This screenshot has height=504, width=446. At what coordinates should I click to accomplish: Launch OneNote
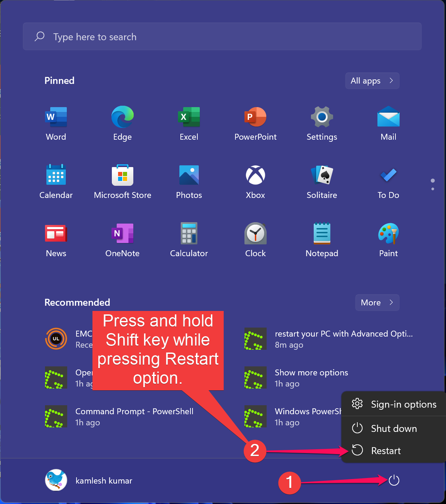coord(123,241)
